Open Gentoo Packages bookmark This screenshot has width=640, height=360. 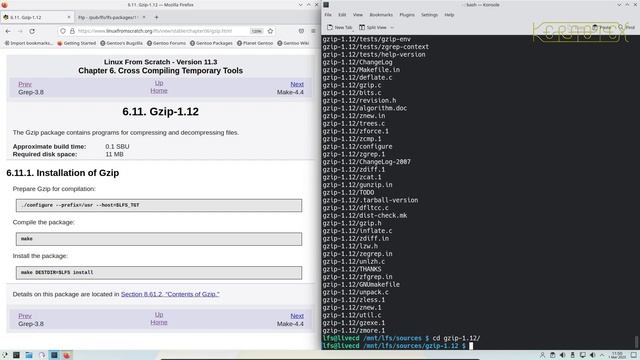coord(211,43)
